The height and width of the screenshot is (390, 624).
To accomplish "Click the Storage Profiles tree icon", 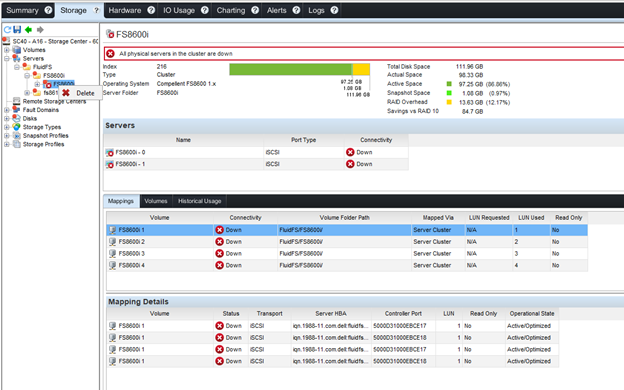I will (16, 144).
